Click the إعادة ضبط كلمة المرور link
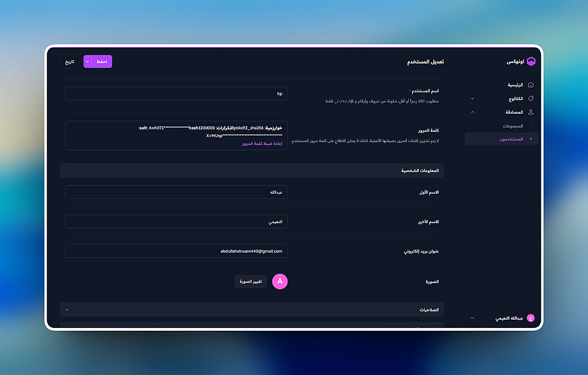Viewport: 588px width, 375px height. tap(262, 144)
